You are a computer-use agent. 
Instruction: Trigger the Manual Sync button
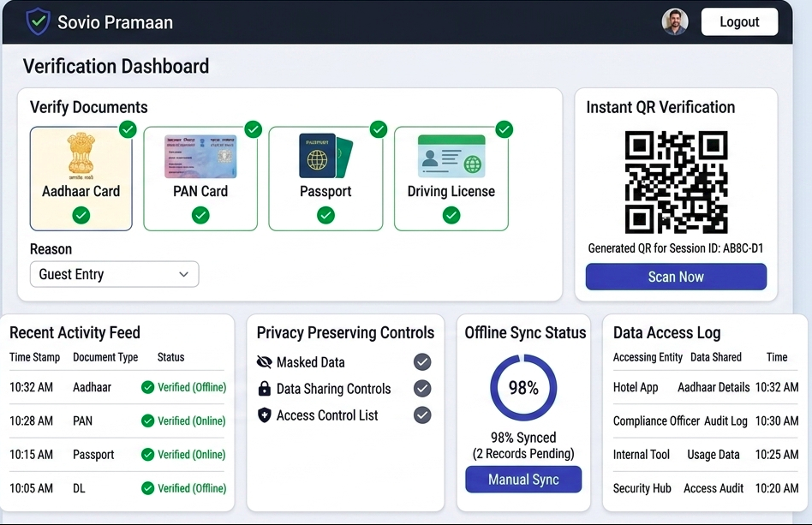523,480
